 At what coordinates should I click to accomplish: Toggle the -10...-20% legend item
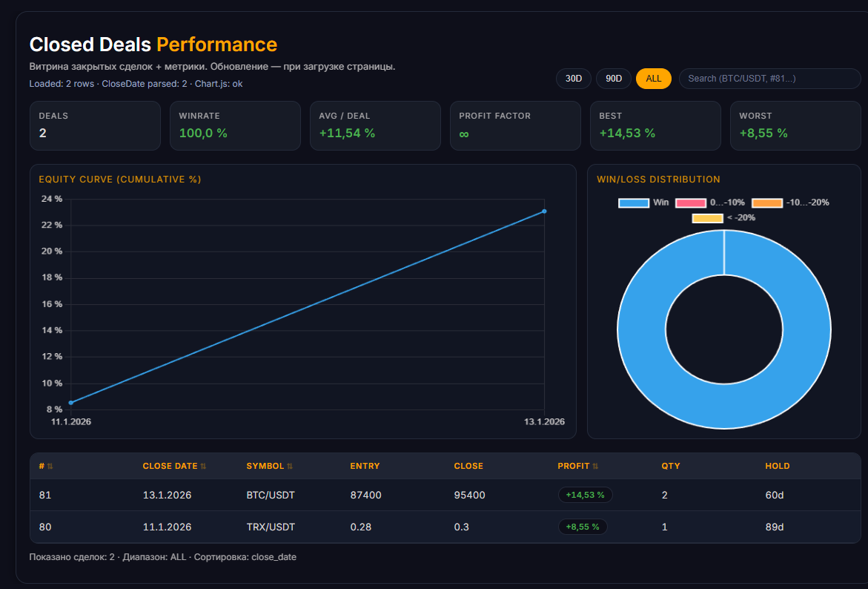pyautogui.click(x=790, y=203)
